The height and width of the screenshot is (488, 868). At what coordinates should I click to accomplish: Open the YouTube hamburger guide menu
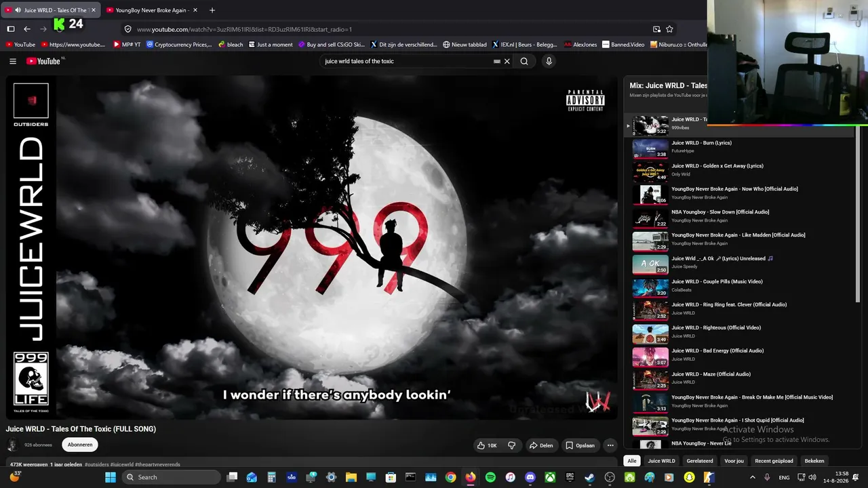tap(13, 61)
